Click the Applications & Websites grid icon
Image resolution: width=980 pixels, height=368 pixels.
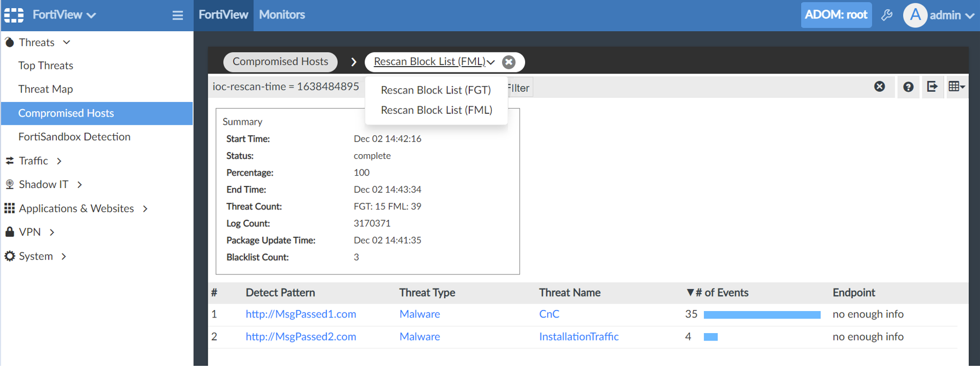point(10,208)
